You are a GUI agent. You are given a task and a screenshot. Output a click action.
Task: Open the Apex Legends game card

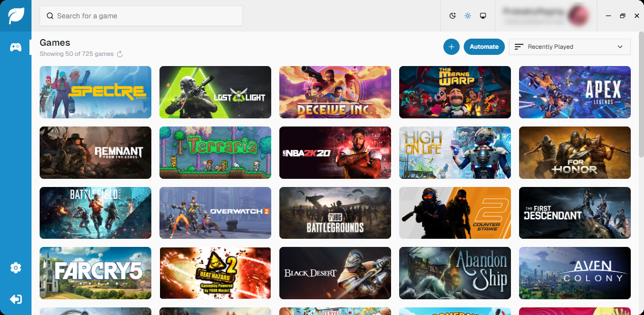click(x=575, y=92)
